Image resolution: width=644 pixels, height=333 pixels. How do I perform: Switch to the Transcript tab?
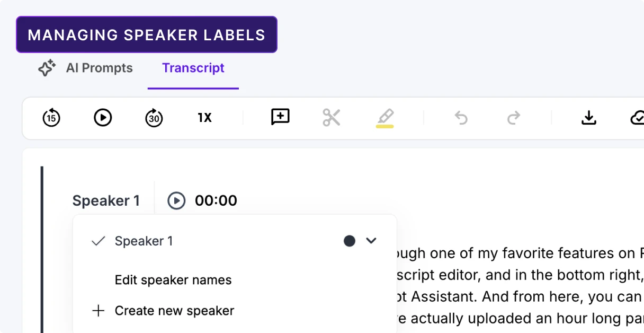click(193, 68)
